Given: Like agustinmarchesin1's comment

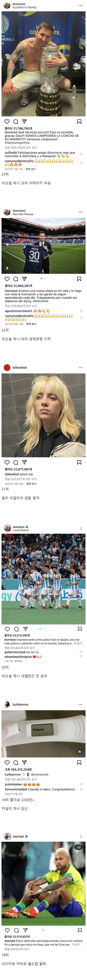Looking at the screenshot, I should click(x=81, y=311).
